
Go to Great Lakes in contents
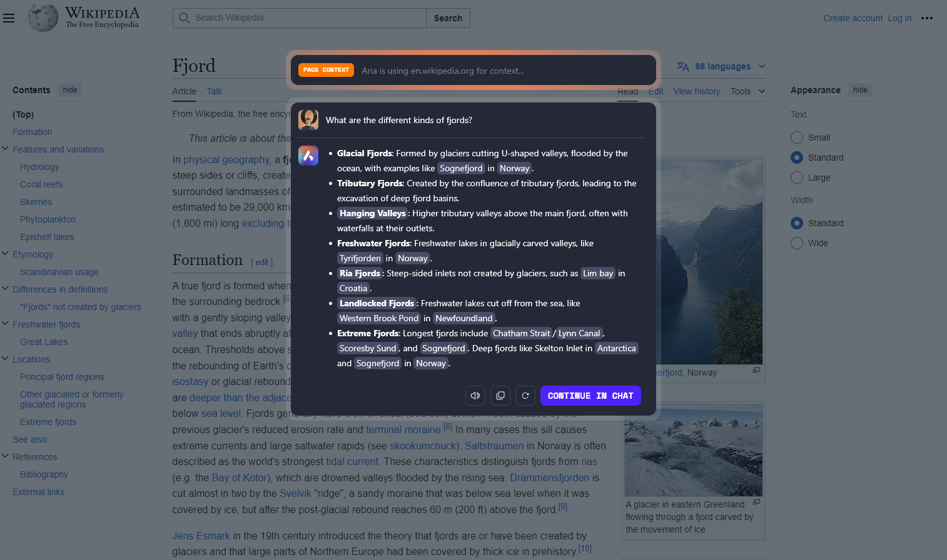[x=44, y=342]
